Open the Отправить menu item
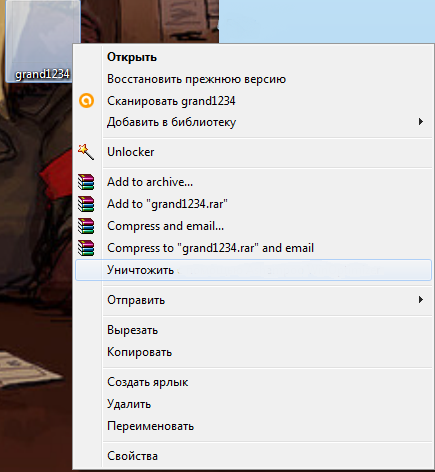The image size is (435, 472). tap(253, 300)
